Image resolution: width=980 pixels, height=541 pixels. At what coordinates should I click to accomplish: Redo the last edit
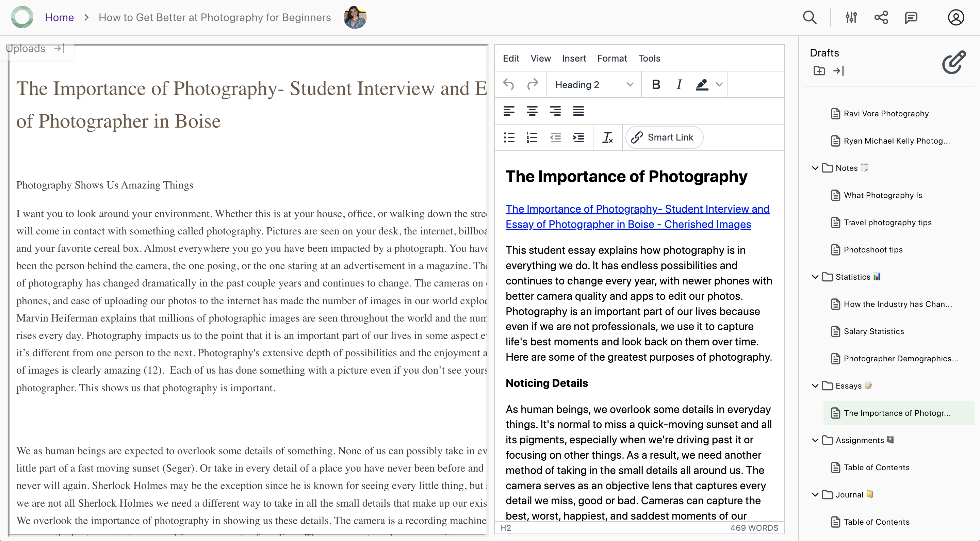click(x=533, y=84)
